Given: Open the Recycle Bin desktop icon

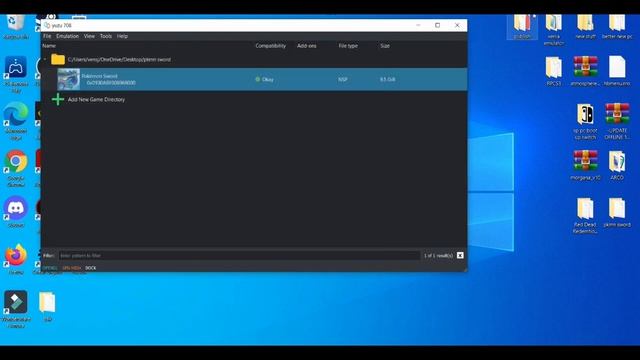Looking at the screenshot, I should (16, 26).
